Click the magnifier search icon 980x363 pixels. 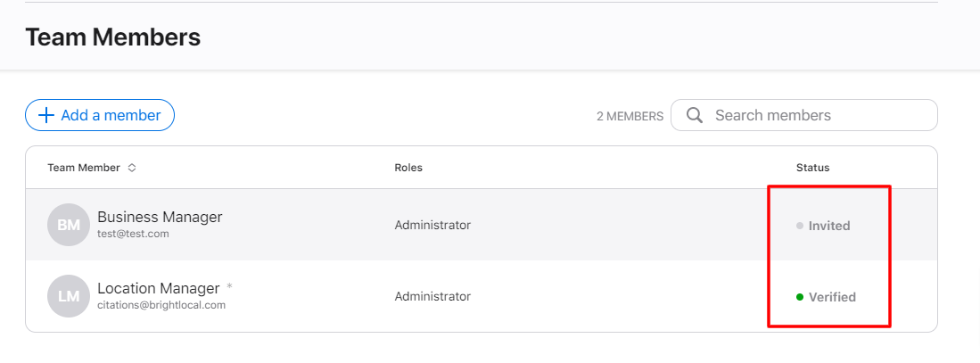click(x=695, y=115)
